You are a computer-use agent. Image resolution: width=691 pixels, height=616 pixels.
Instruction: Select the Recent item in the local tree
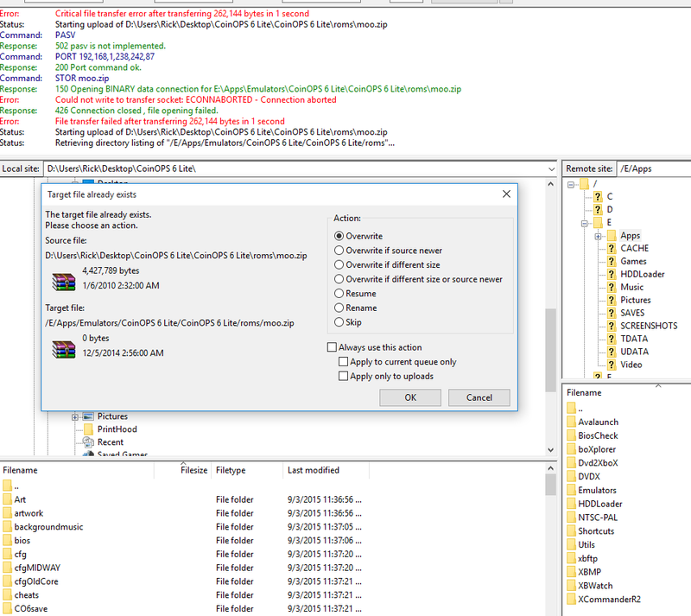tap(109, 441)
